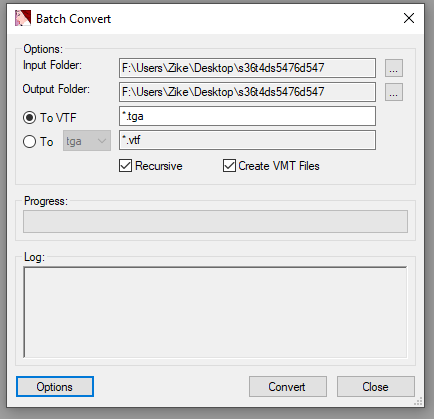Image resolution: width=434 pixels, height=419 pixels.
Task: Click the VTFEdit app icon in title bar
Action: click(x=23, y=18)
